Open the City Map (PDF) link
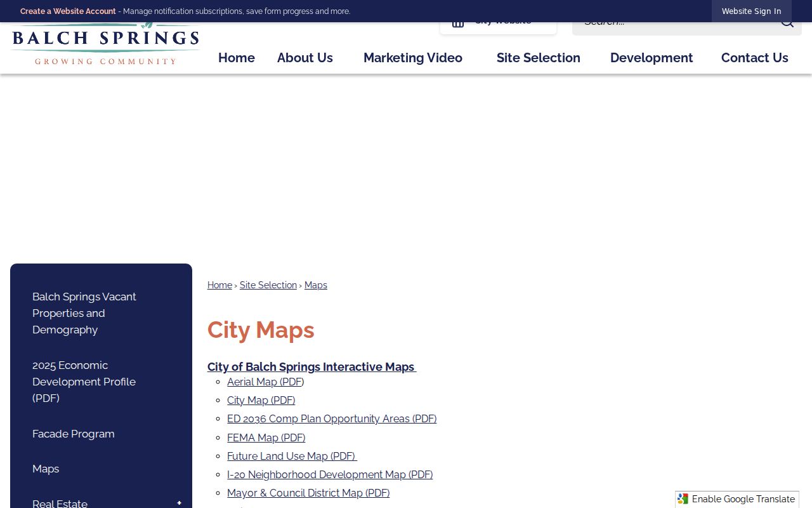This screenshot has height=508, width=812. tap(261, 400)
